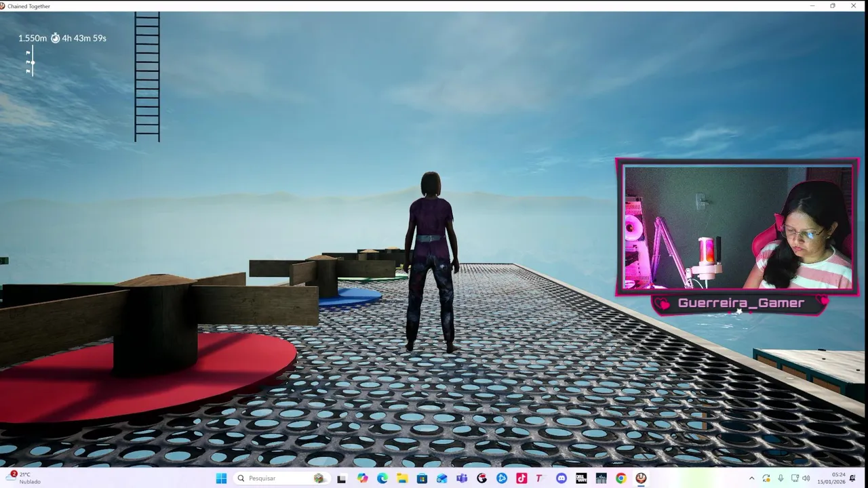The image size is (868, 488).
Task: Open Microsoft Store from the taskbar
Action: click(x=422, y=479)
